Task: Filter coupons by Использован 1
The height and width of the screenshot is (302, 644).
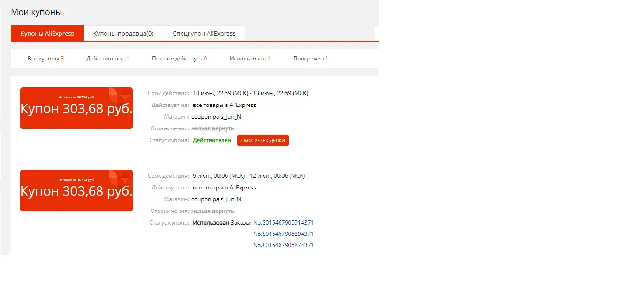Action: pos(250,59)
